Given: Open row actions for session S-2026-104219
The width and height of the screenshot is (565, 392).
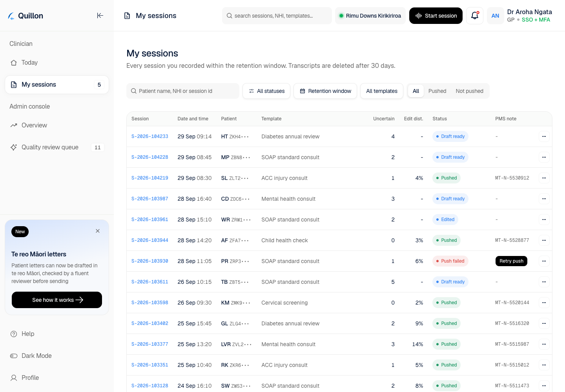Looking at the screenshot, I should 544,178.
